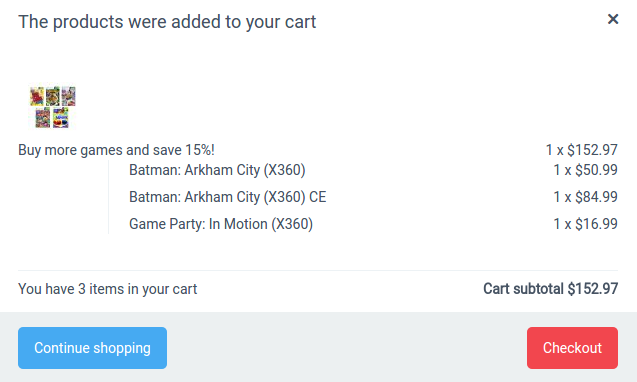Select the blue-lettered green game cover in the bundle image

tap(61, 118)
